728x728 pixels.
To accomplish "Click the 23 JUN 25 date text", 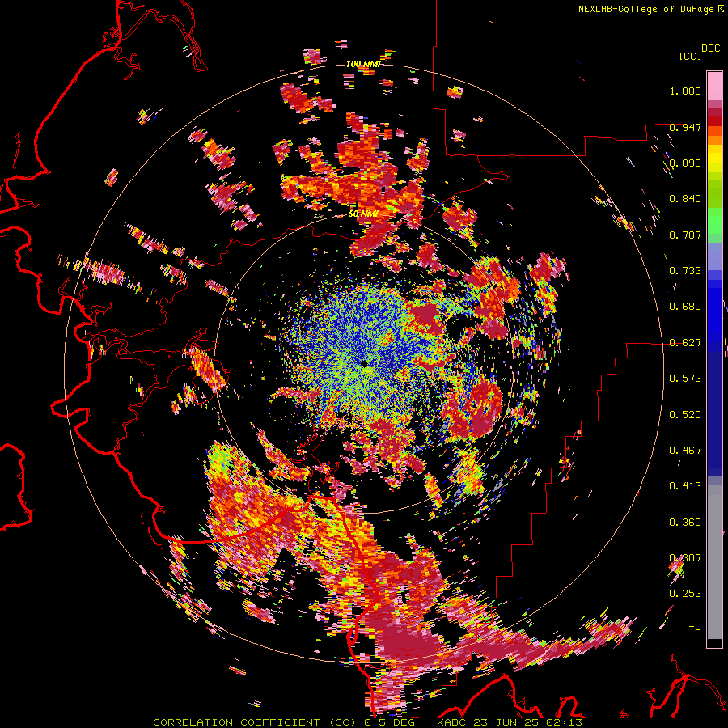I will click(506, 722).
